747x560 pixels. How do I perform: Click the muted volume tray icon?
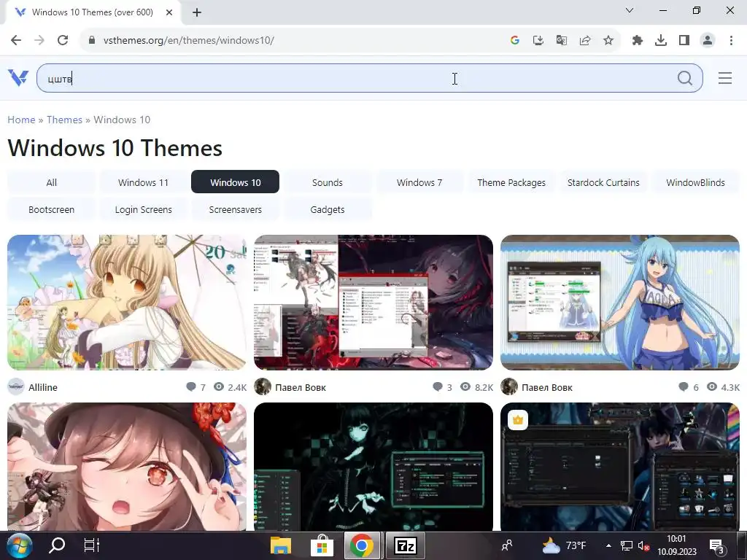643,545
